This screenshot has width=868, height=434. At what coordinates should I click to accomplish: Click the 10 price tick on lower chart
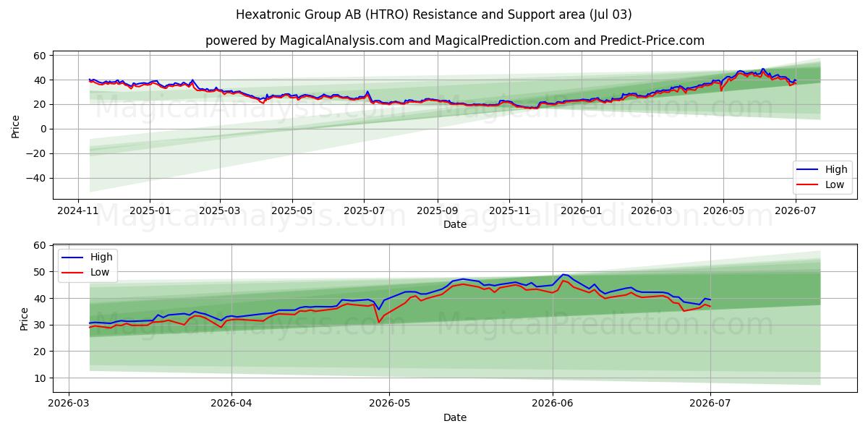pyautogui.click(x=41, y=378)
